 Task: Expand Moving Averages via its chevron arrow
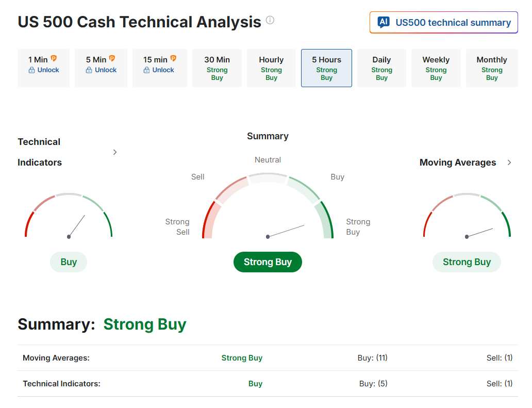tap(509, 162)
